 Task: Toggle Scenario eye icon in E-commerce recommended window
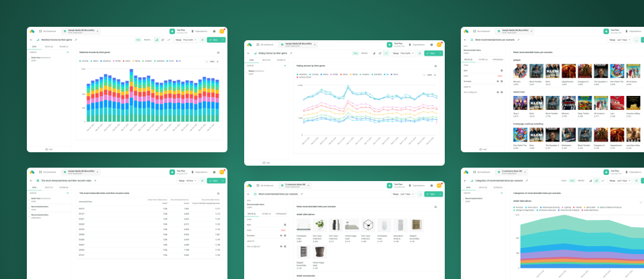click(x=281, y=235)
